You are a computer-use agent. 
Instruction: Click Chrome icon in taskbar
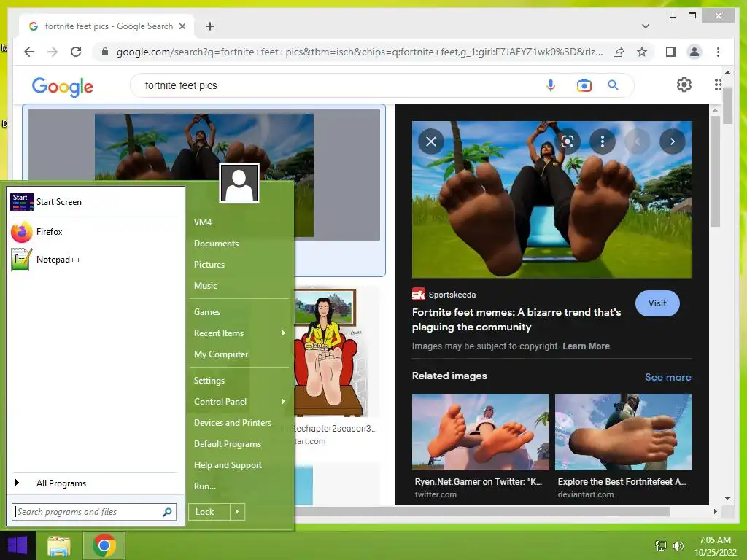point(104,545)
